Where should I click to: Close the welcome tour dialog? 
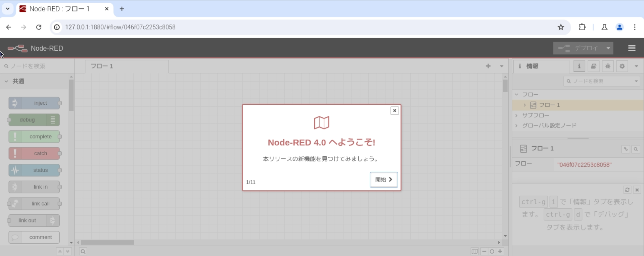point(395,111)
